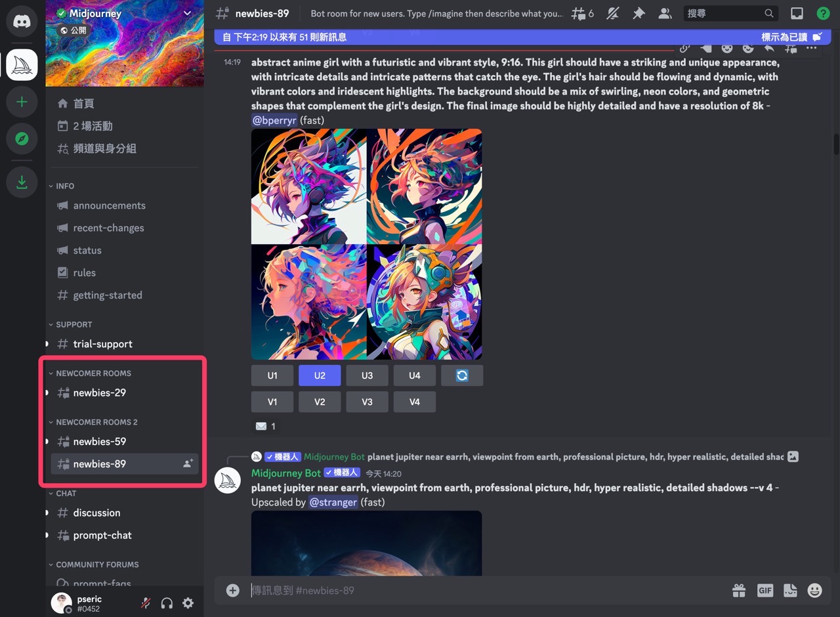Click the Midjourney Bot avatar

tap(228, 480)
